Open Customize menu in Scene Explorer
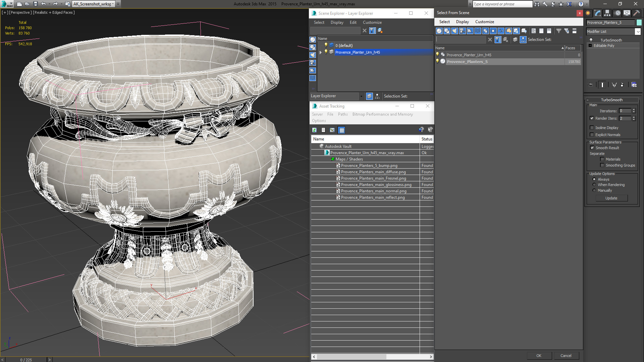 (x=372, y=22)
